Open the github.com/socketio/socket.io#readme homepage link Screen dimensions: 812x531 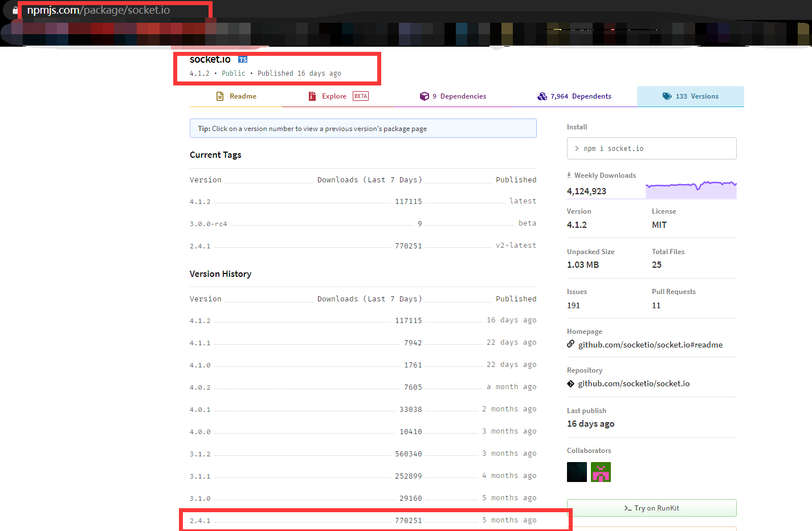point(650,345)
